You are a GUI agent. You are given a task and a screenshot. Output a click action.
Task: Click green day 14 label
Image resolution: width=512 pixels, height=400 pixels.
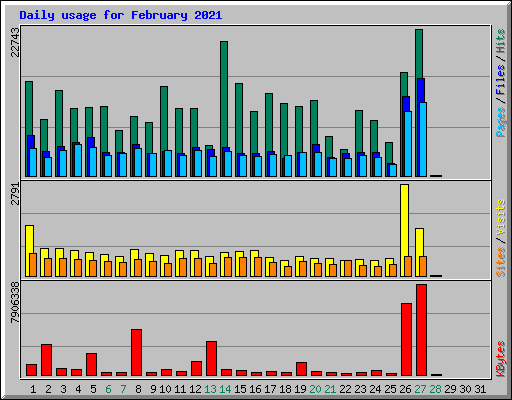pyautogui.click(x=225, y=389)
